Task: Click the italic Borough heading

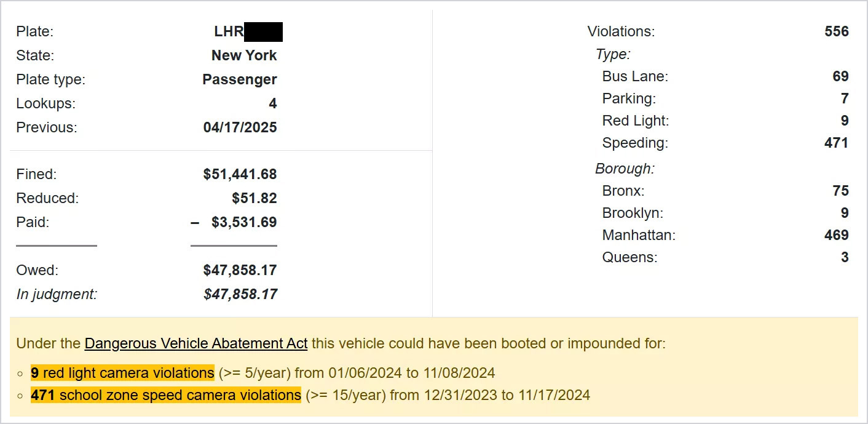Action: click(624, 169)
